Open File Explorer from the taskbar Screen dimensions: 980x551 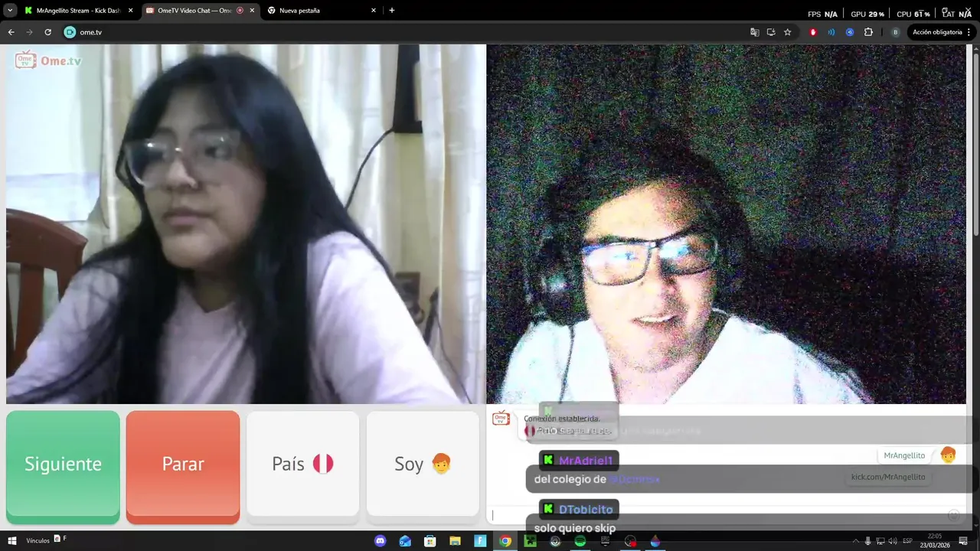(x=455, y=541)
